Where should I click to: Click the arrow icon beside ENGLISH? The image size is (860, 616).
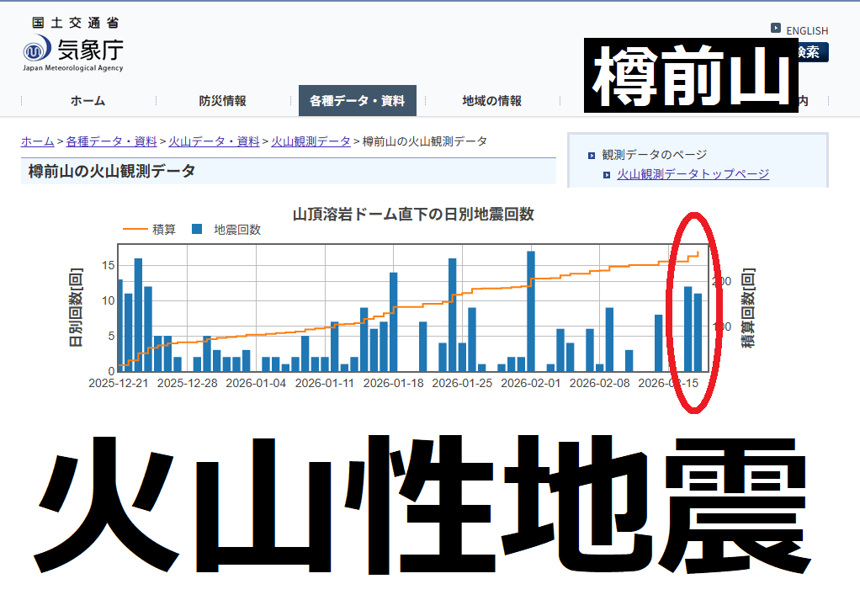(776, 28)
